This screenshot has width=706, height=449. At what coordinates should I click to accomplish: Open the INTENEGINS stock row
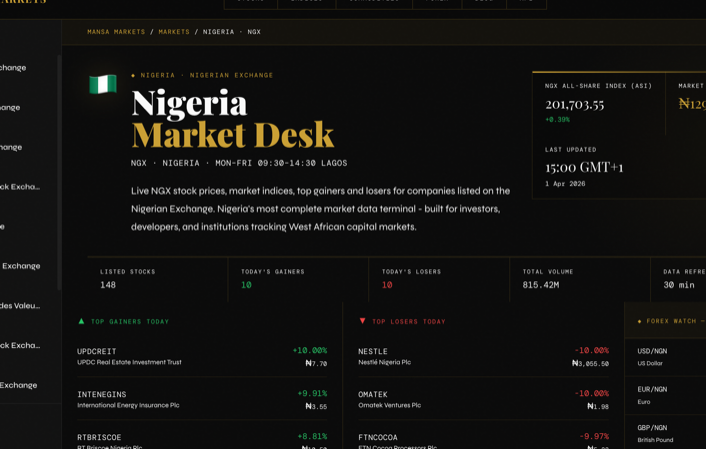point(202,399)
